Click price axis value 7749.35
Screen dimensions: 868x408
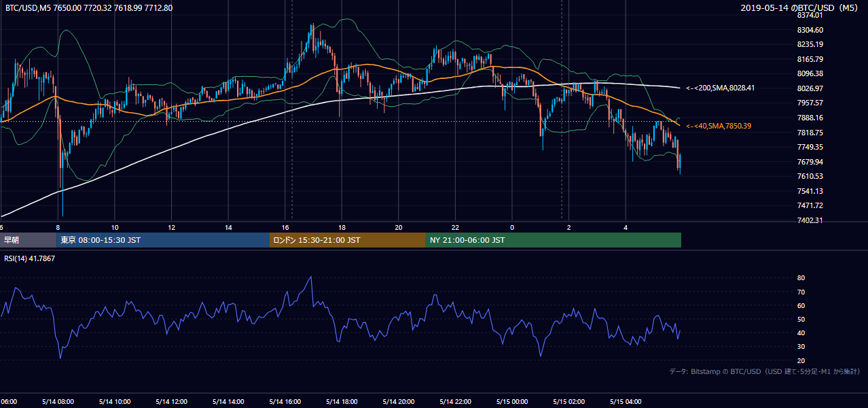point(810,147)
